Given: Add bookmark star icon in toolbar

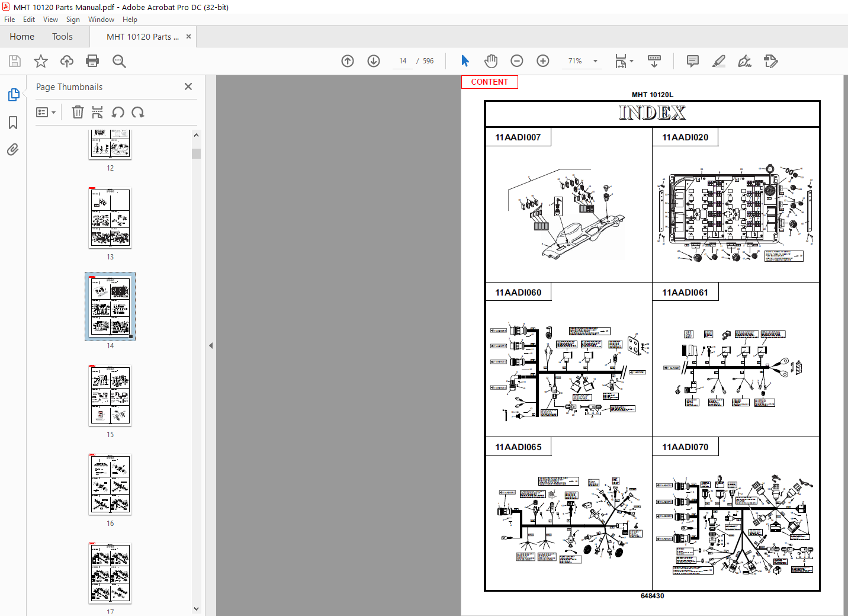Looking at the screenshot, I should pos(41,61).
